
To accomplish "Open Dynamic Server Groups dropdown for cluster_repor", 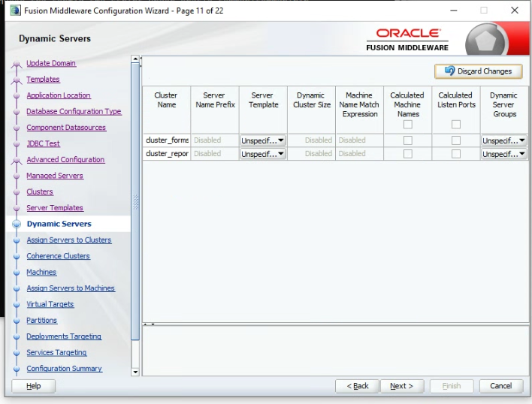I will pyautogui.click(x=504, y=154).
